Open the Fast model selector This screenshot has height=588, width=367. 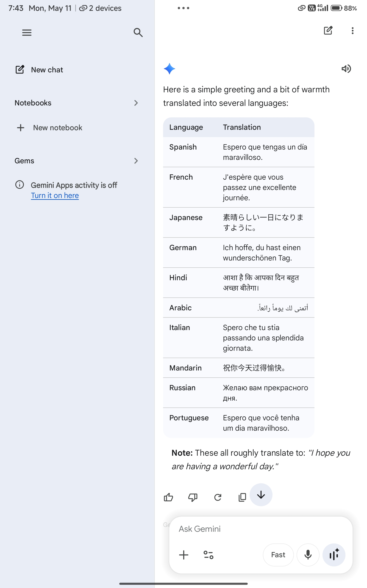pos(278,555)
